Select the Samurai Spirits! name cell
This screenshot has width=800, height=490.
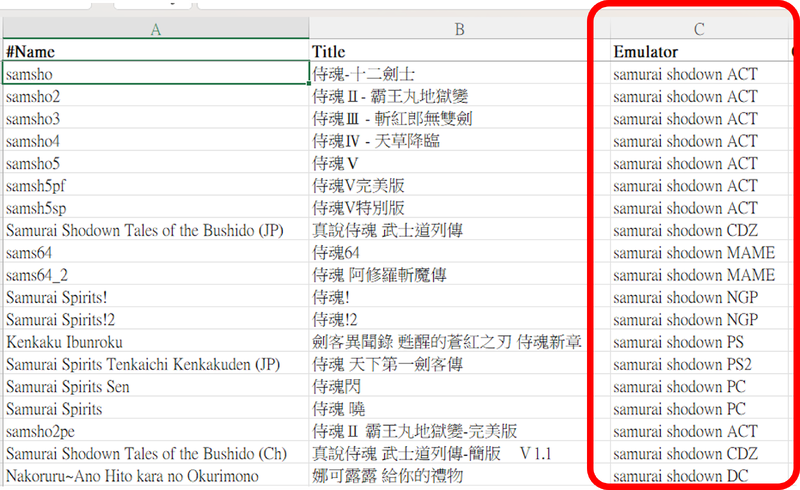[x=156, y=297]
